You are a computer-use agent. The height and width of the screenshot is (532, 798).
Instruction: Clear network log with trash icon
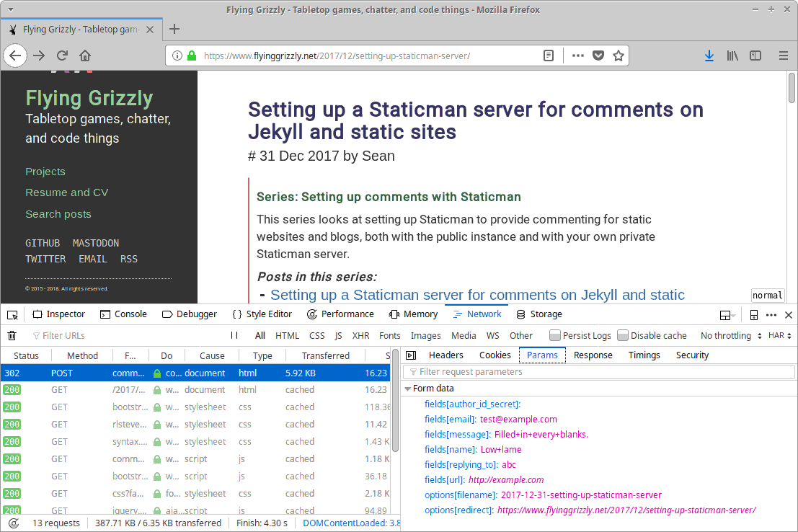pyautogui.click(x=12, y=336)
